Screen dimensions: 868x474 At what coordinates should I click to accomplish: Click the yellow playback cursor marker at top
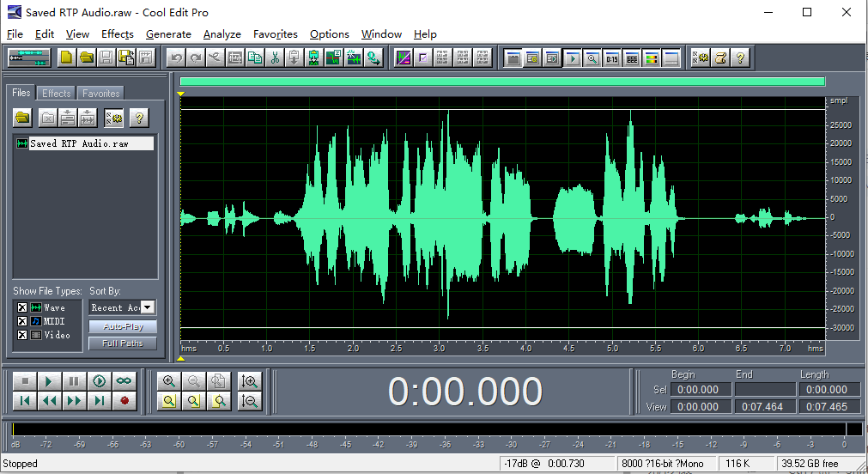[180, 94]
